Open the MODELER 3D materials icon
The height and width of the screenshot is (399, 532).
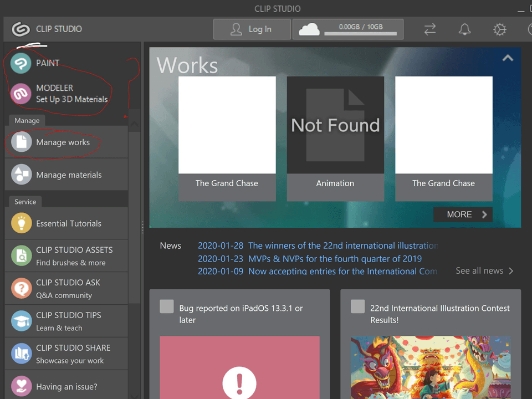pyautogui.click(x=21, y=94)
